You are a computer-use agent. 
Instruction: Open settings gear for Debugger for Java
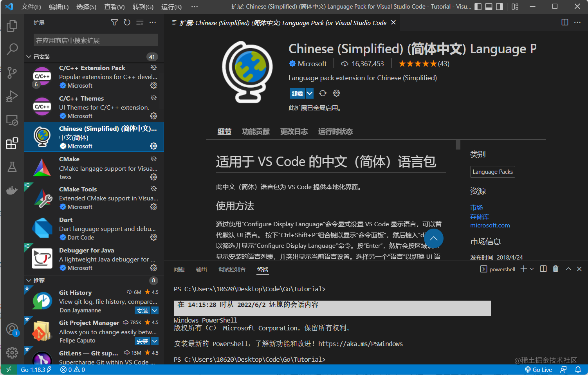point(153,268)
